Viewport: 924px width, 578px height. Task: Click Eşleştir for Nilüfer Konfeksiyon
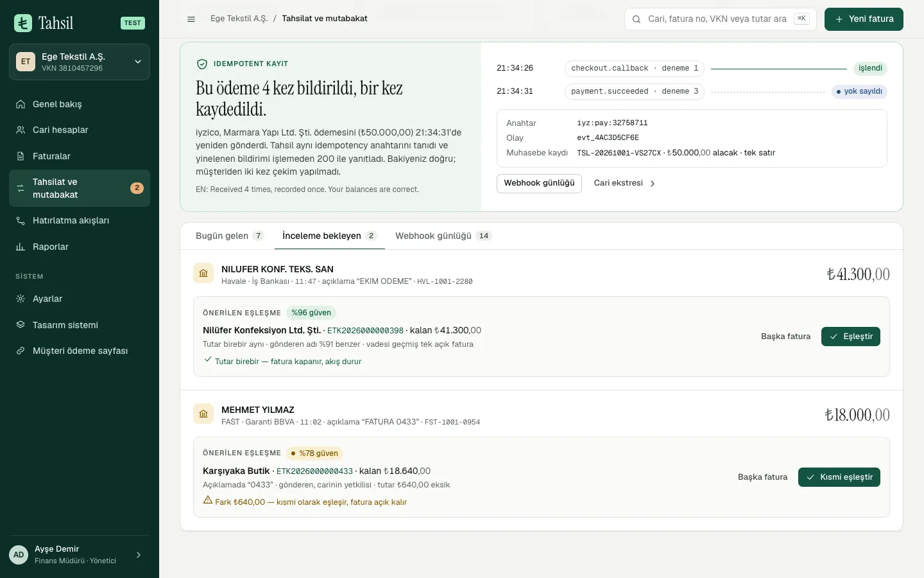(851, 337)
